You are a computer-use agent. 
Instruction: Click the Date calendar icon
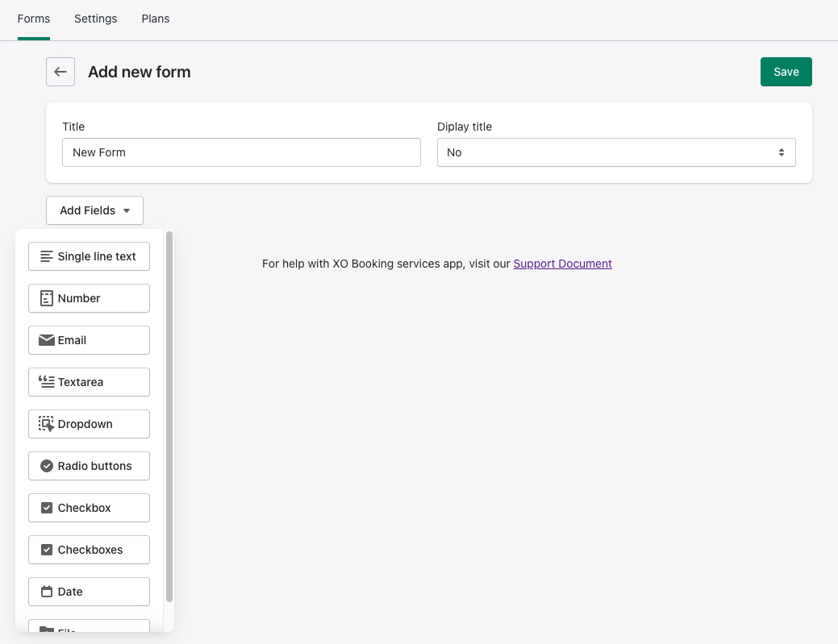(x=47, y=592)
